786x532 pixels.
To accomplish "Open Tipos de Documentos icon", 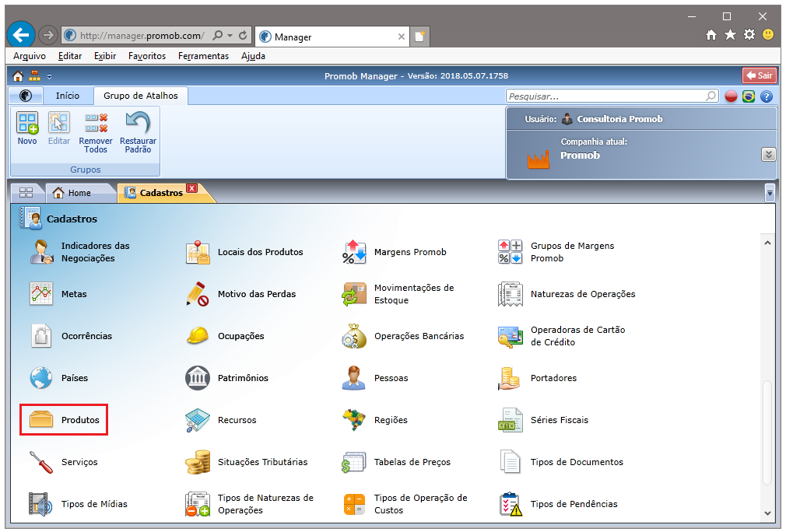I will click(x=511, y=462).
